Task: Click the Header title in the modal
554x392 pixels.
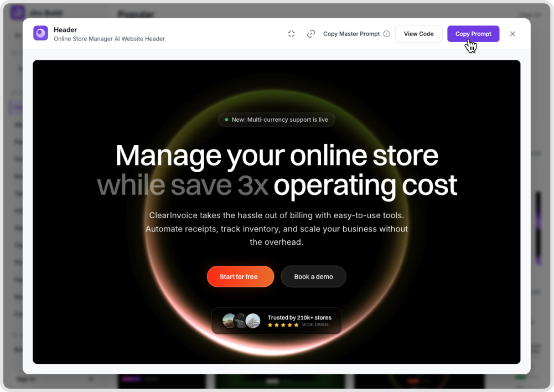Action: point(65,30)
